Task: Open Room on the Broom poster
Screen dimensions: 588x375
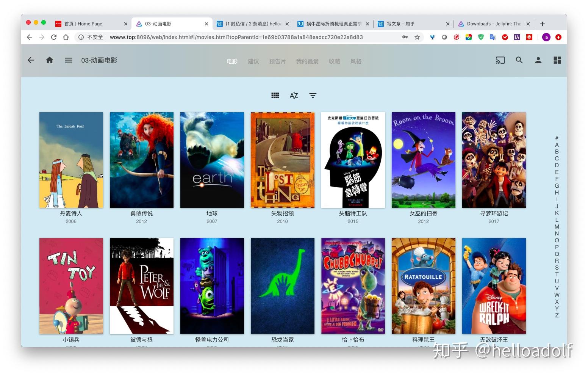Action: pyautogui.click(x=424, y=160)
